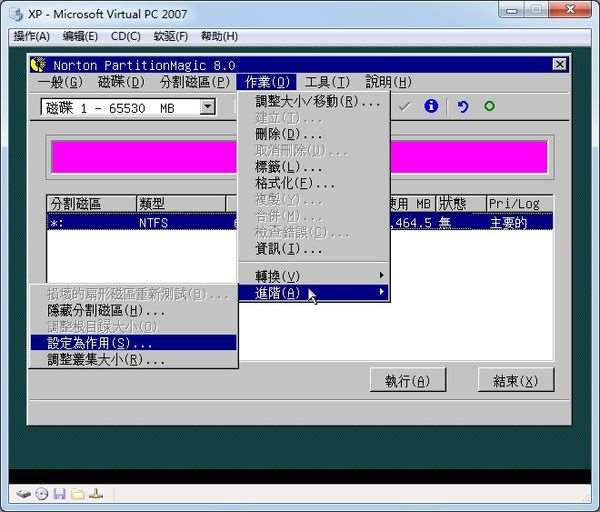The width and height of the screenshot is (600, 512).
Task: Open Virtual PC CD(C) menu
Action: click(x=126, y=36)
